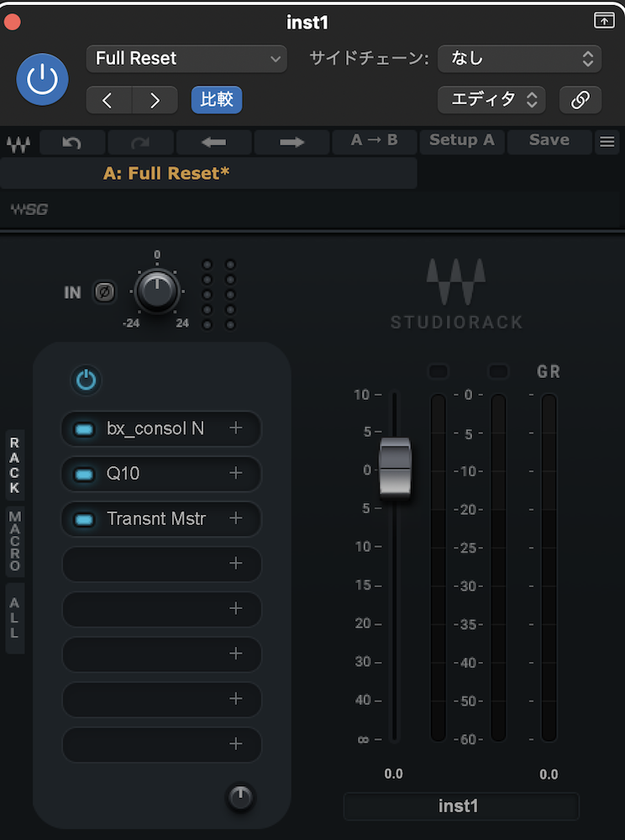The image size is (625, 840).
Task: Click the redo arrow in Waves toolbar
Action: (140, 143)
